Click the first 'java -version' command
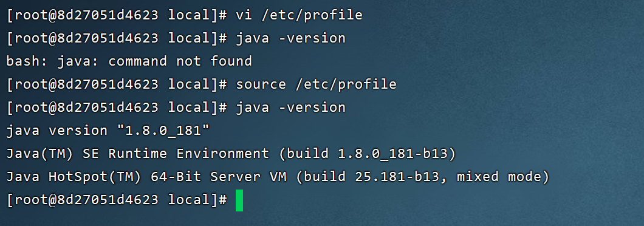Image resolution: width=644 pixels, height=226 pixels. [291, 39]
